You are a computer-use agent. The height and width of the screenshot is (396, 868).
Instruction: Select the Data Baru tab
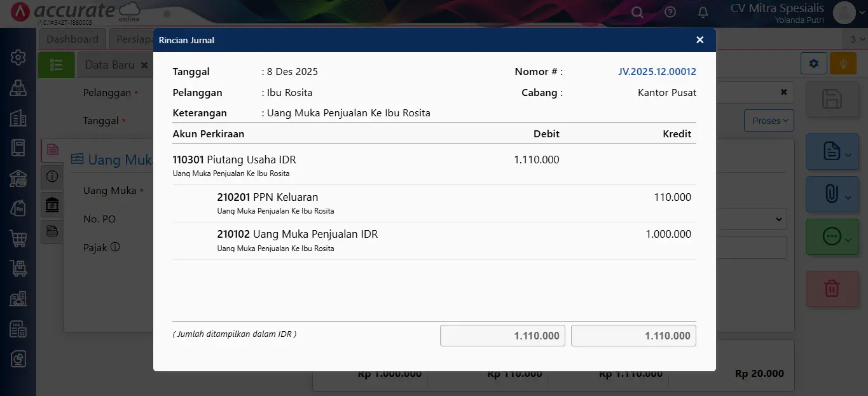(110, 65)
